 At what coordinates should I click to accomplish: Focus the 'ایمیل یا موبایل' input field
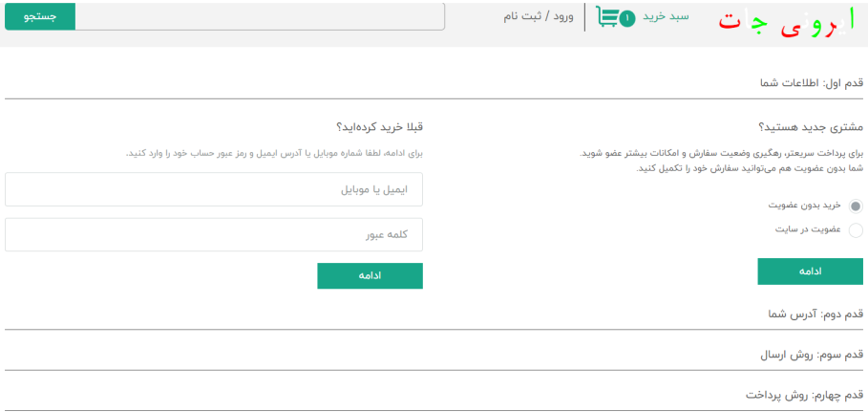pos(214,189)
